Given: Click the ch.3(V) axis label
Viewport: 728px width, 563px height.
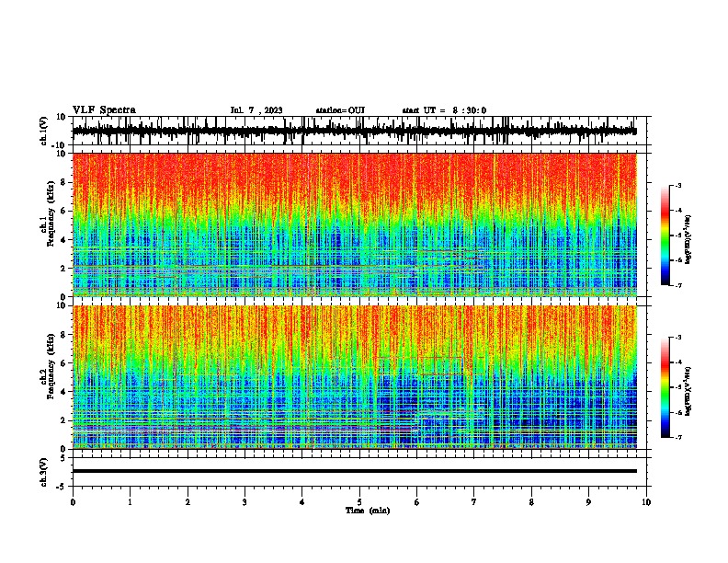Looking at the screenshot, I should (44, 472).
